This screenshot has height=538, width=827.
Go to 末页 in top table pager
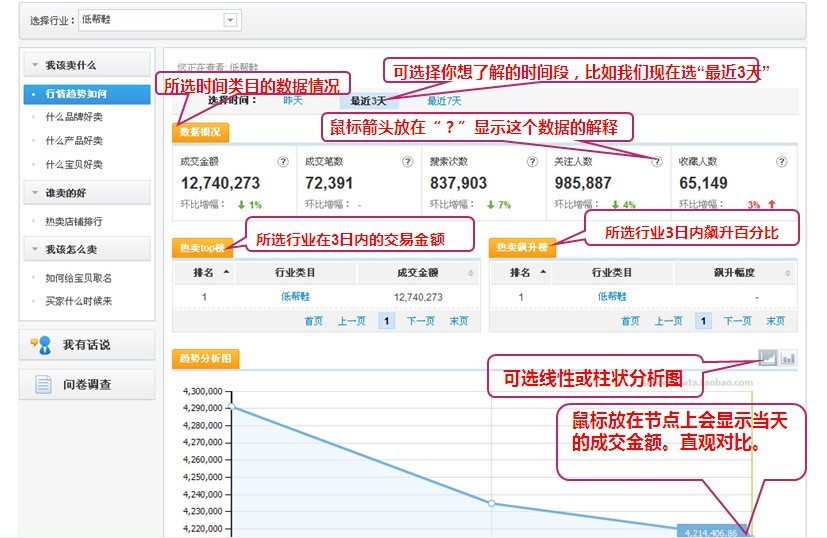pos(459,321)
